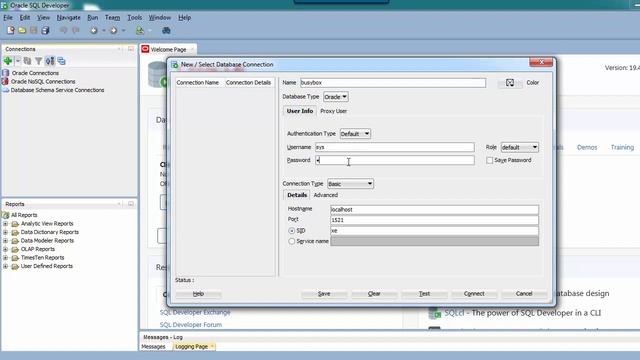Click the collapse-all icon in Connections toolbar

coord(61,61)
